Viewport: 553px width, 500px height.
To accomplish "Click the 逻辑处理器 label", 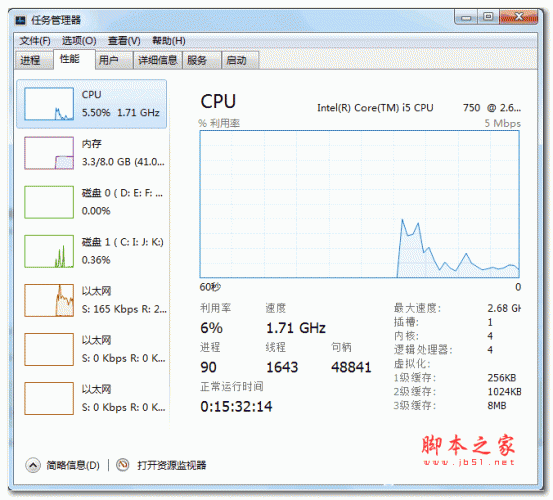I will [423, 350].
